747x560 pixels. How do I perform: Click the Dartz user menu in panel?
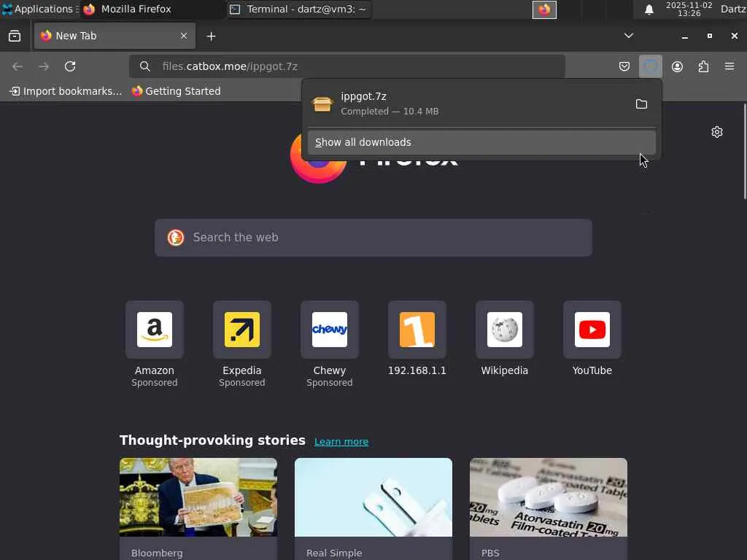tap(732, 9)
